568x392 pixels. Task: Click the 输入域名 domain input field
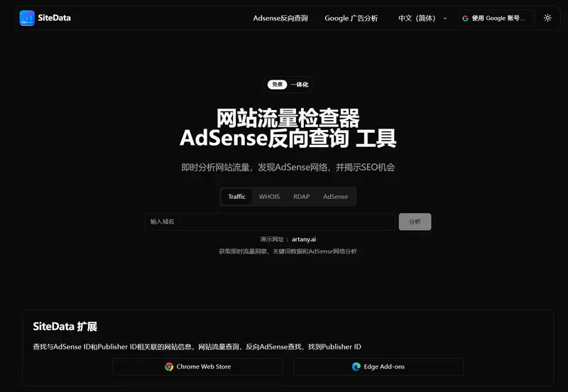tap(270, 222)
